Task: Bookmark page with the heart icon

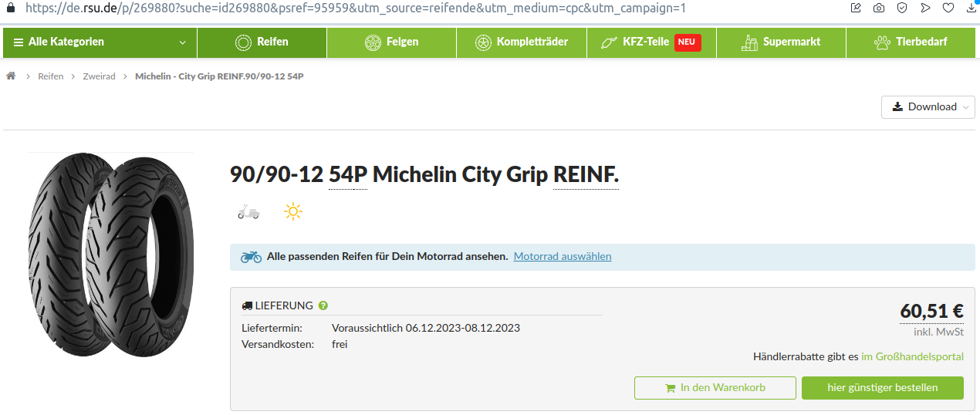Action: click(948, 8)
